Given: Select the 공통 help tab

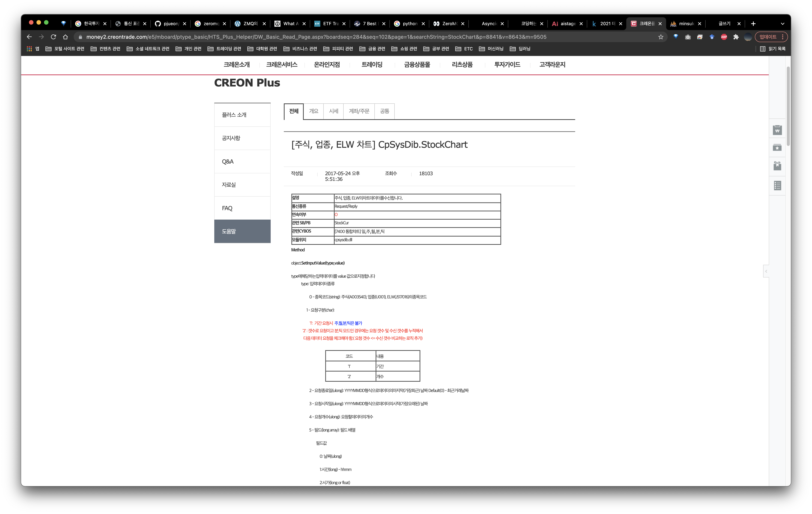Looking at the screenshot, I should [x=384, y=111].
